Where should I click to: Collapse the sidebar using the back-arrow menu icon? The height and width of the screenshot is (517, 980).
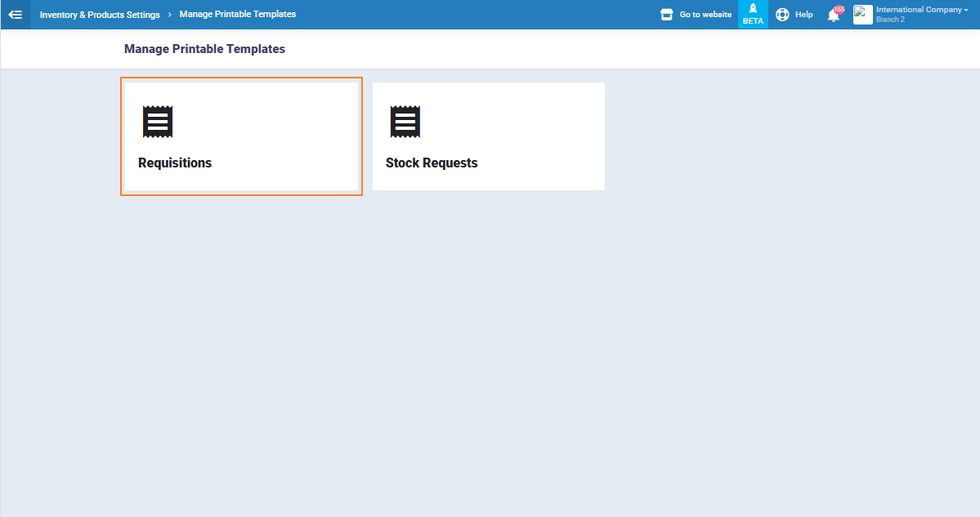tap(15, 15)
